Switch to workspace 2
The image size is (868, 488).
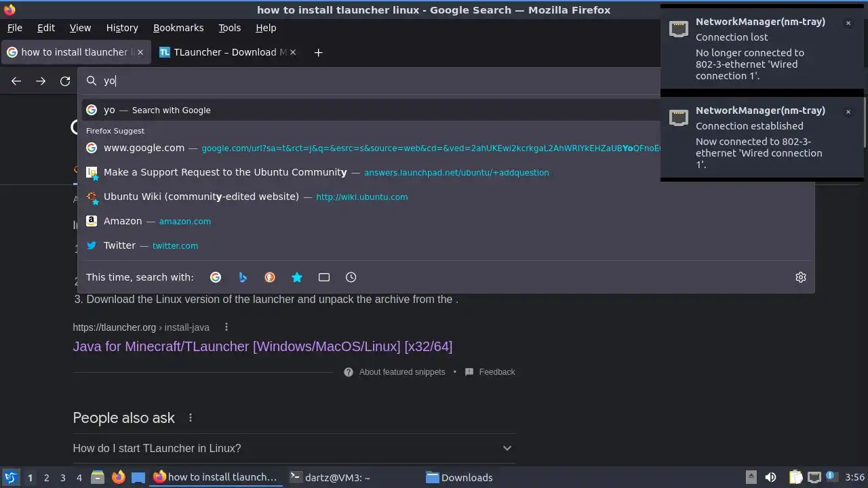(46, 478)
